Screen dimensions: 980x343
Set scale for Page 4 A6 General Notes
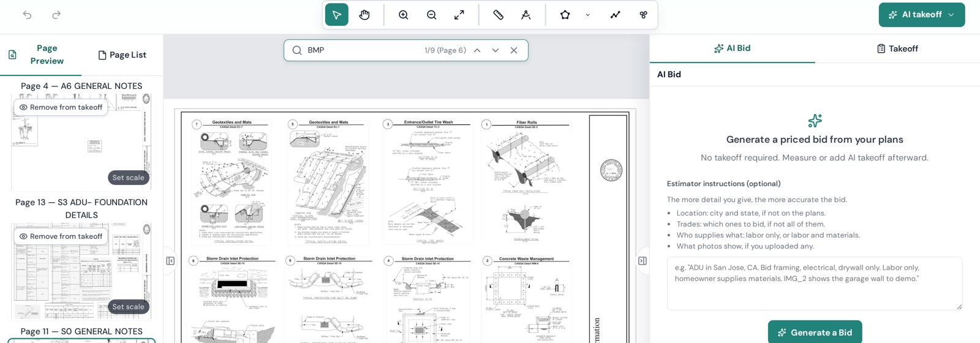click(129, 178)
